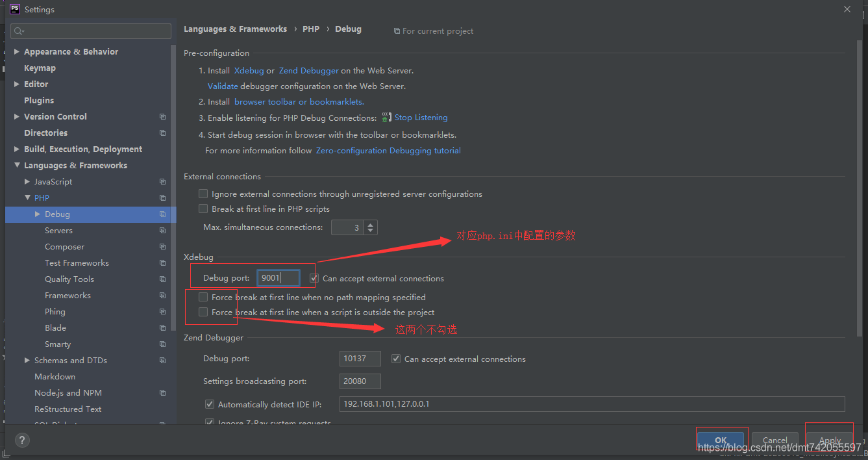Click project-level icon beside Quality Tools
Image resolution: width=868 pixels, height=460 pixels.
tap(162, 279)
